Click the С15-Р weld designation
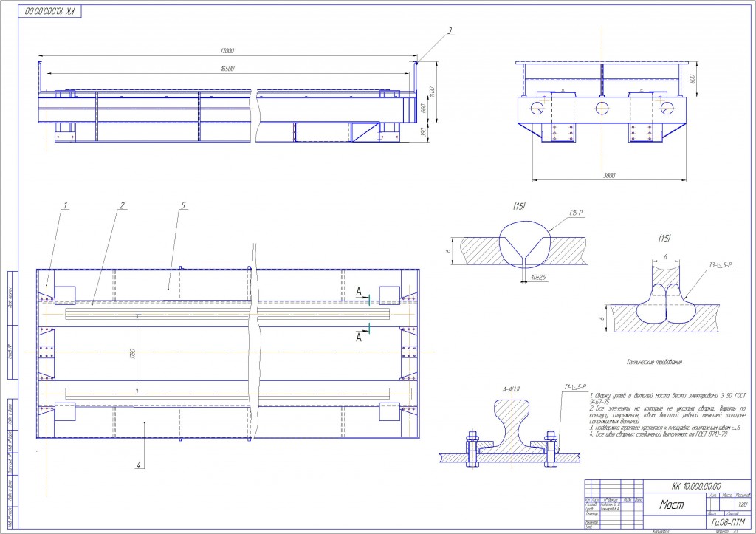756x534 pixels. (577, 213)
